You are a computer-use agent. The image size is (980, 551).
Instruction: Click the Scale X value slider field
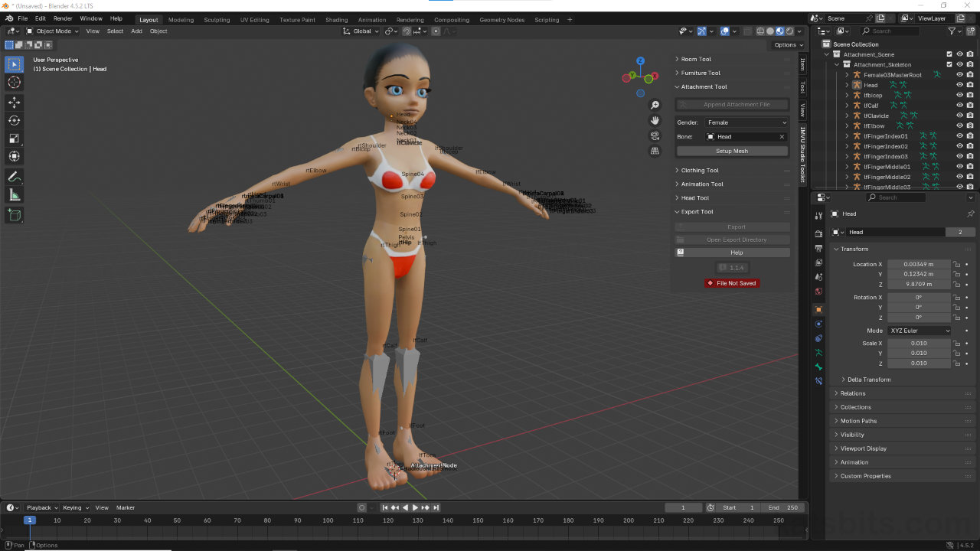(919, 344)
